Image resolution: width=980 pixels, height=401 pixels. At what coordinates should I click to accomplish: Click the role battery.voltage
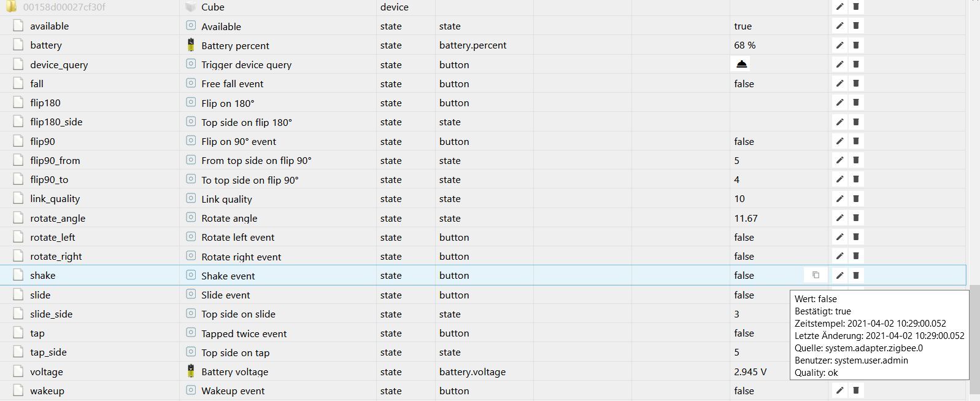pos(472,372)
